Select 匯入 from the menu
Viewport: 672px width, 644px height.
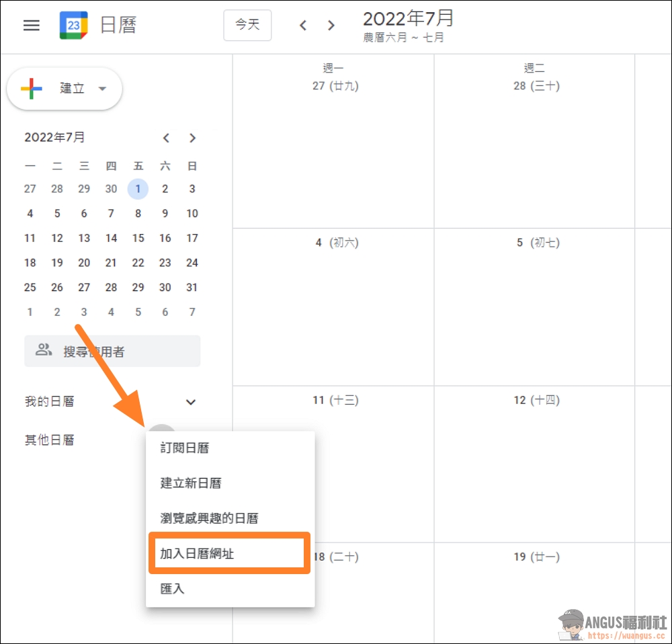coord(230,588)
